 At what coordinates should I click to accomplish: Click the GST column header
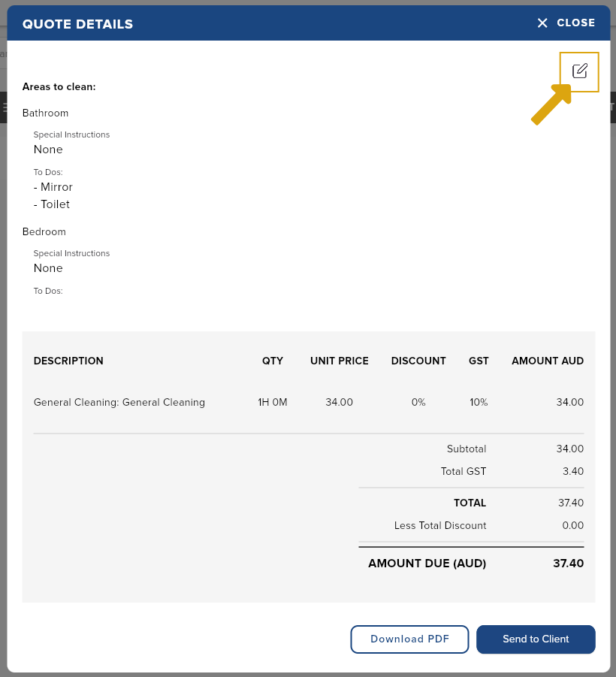point(479,361)
